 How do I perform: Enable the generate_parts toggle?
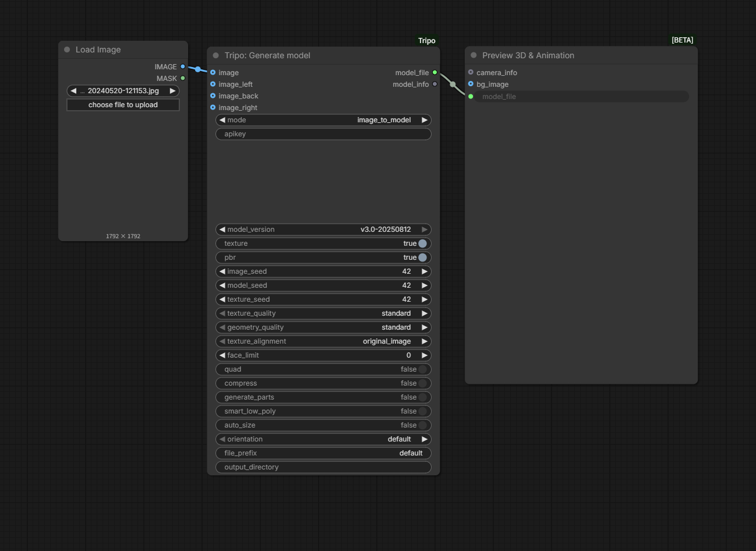point(423,397)
